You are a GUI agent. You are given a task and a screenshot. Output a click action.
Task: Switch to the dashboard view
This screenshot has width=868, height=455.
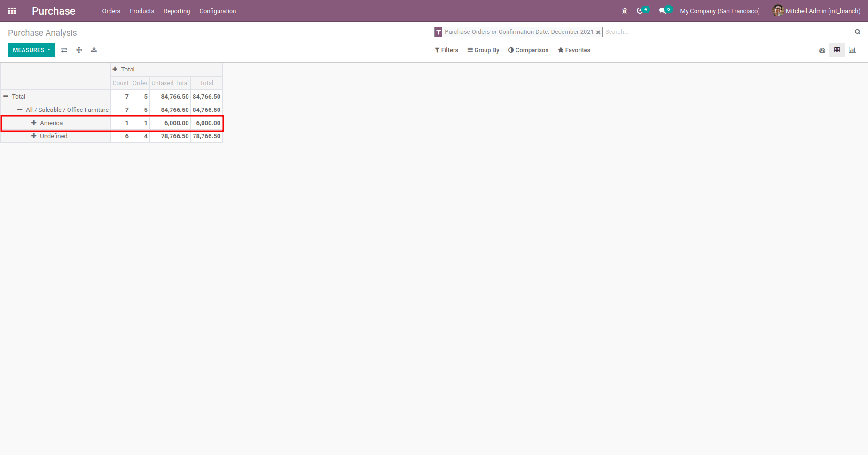pos(822,50)
